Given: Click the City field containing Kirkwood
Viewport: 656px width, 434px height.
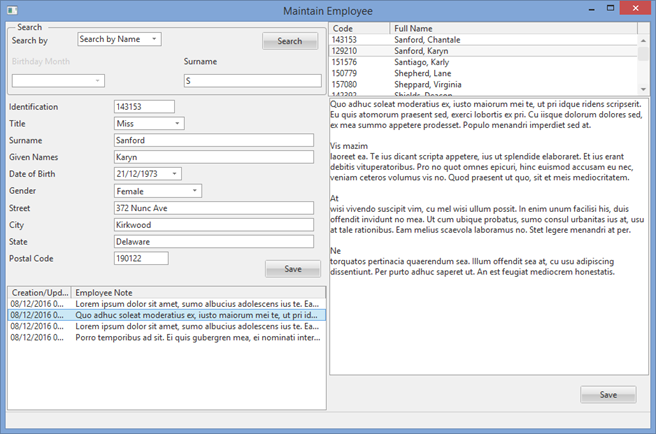Looking at the screenshot, I should pos(214,225).
